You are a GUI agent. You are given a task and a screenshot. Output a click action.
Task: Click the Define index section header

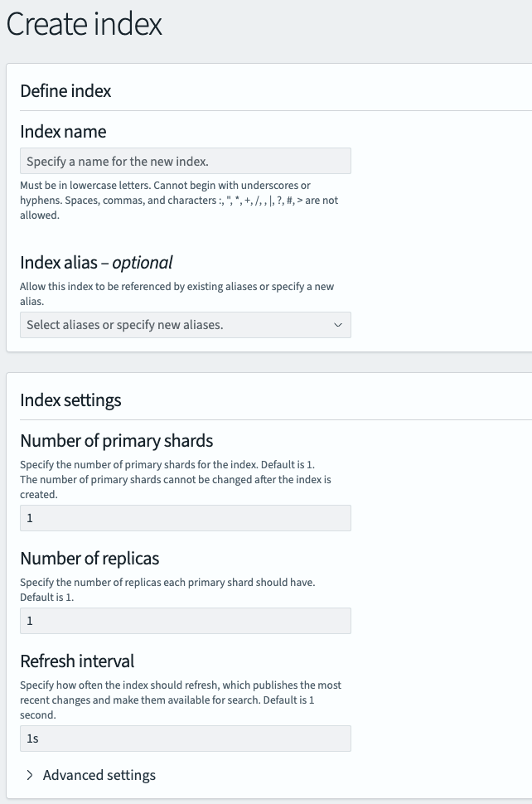65,90
